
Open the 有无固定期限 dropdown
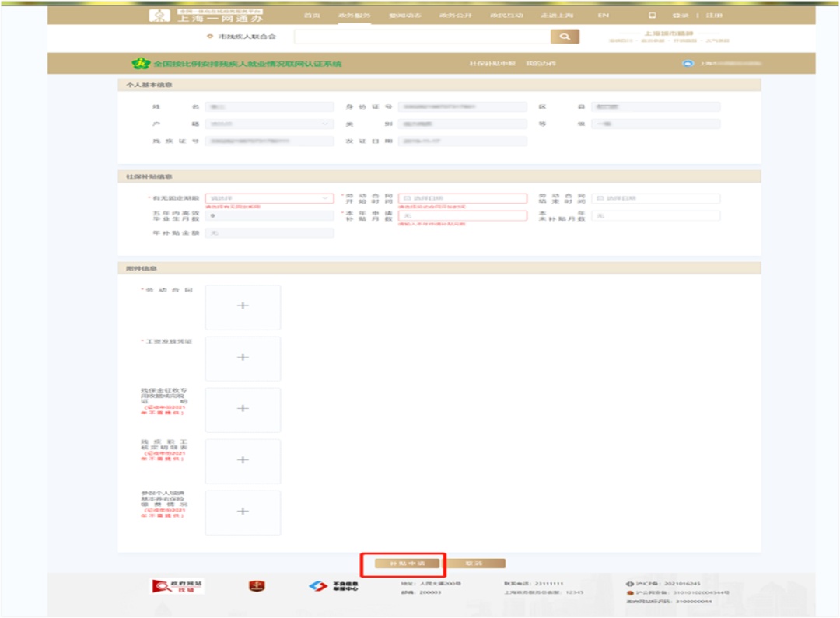[269, 198]
